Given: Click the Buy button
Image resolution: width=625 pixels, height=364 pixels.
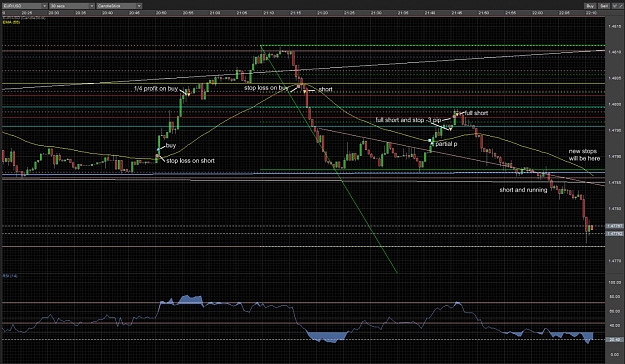Looking at the screenshot, I should (x=590, y=6).
